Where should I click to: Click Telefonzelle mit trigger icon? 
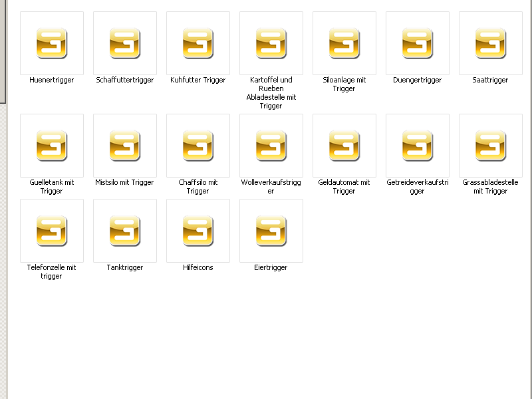click(52, 231)
